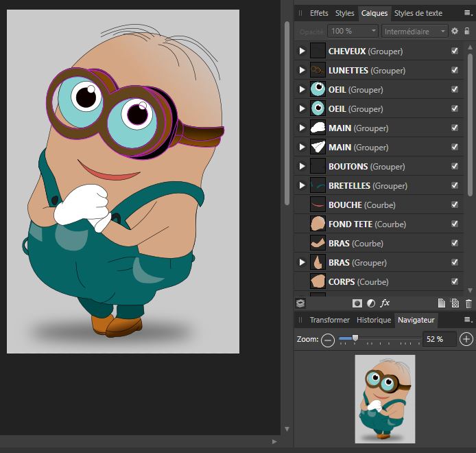Image resolution: width=476 pixels, height=453 pixels.
Task: Hide the CORPS layer
Action: point(455,281)
